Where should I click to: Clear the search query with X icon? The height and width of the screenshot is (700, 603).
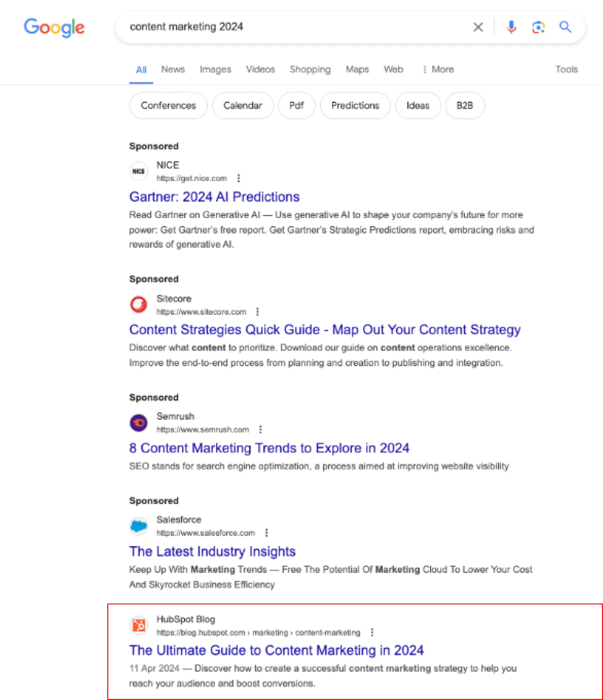(478, 27)
